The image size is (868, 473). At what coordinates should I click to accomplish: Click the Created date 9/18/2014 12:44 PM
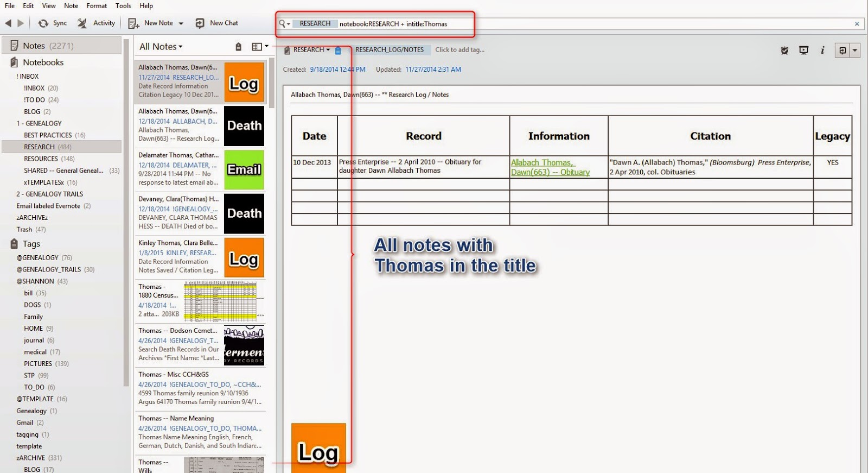tap(337, 70)
